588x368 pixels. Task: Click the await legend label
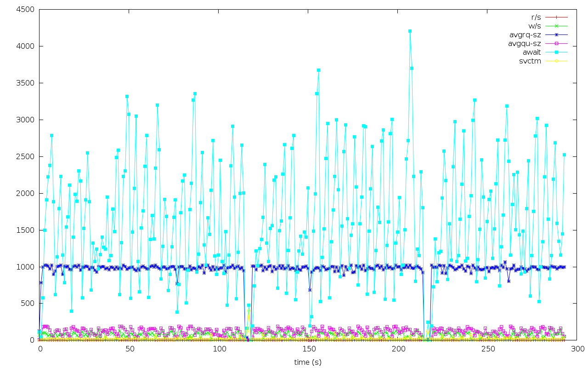[532, 52]
